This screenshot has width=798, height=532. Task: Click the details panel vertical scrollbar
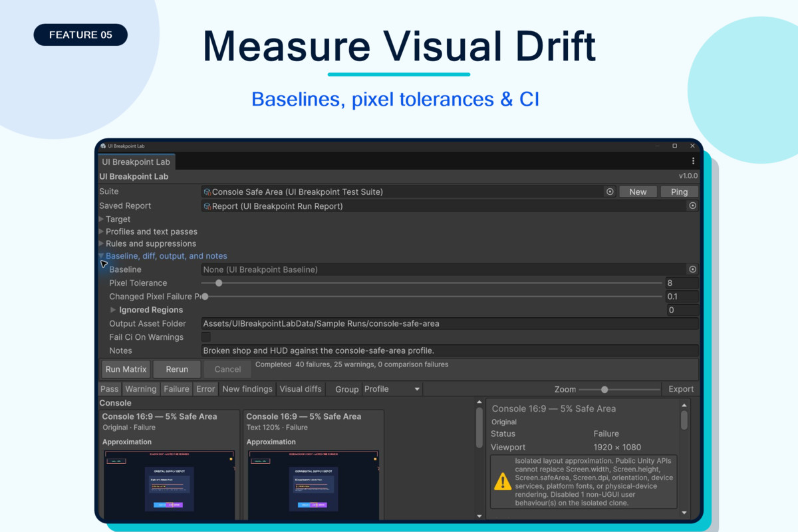tap(684, 420)
